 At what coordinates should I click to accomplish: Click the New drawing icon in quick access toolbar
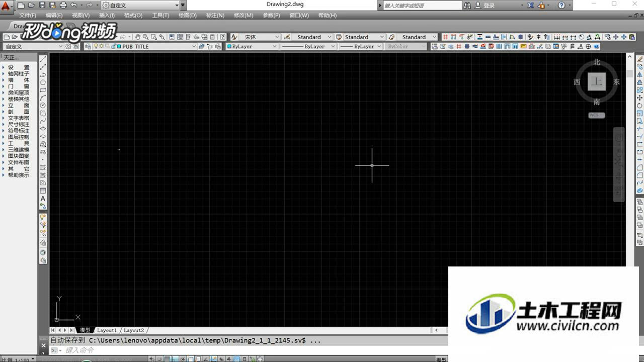pyautogui.click(x=21, y=5)
